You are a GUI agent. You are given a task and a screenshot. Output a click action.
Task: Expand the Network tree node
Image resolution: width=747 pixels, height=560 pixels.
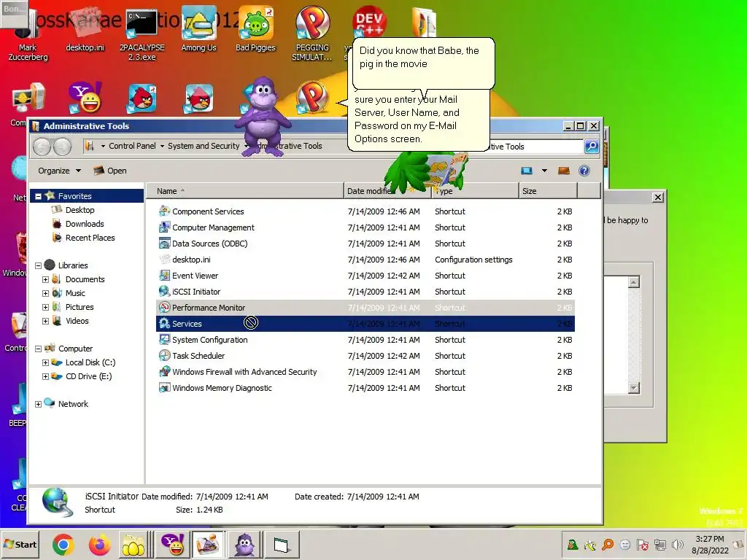point(38,404)
